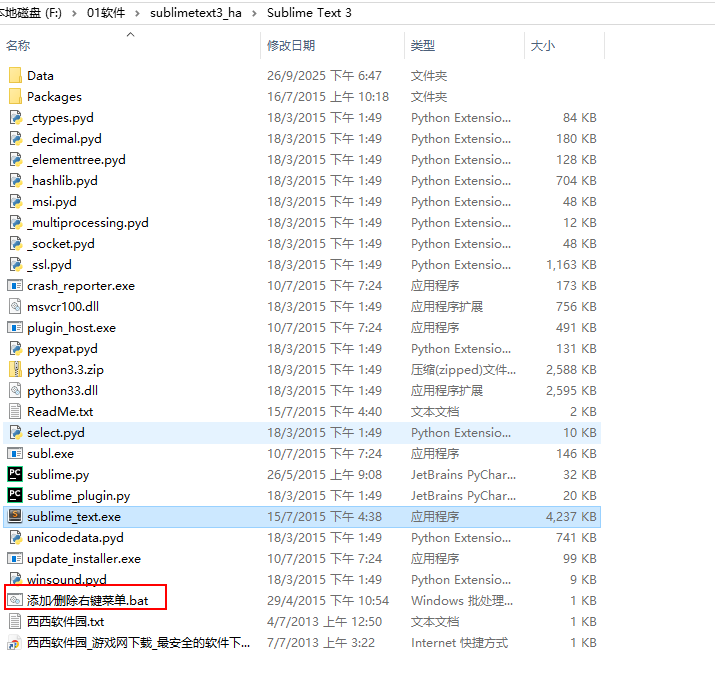Click the _msi.pyd file icon
The image size is (715, 680).
point(15,201)
